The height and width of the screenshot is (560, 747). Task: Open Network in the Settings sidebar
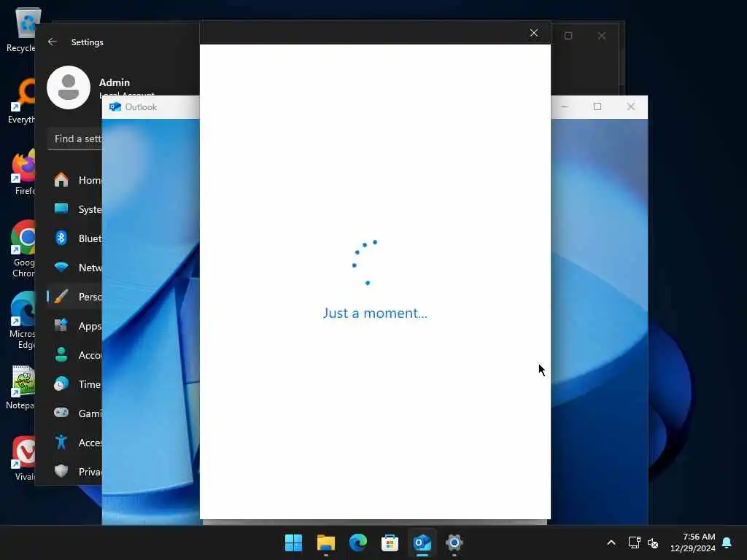coord(75,267)
